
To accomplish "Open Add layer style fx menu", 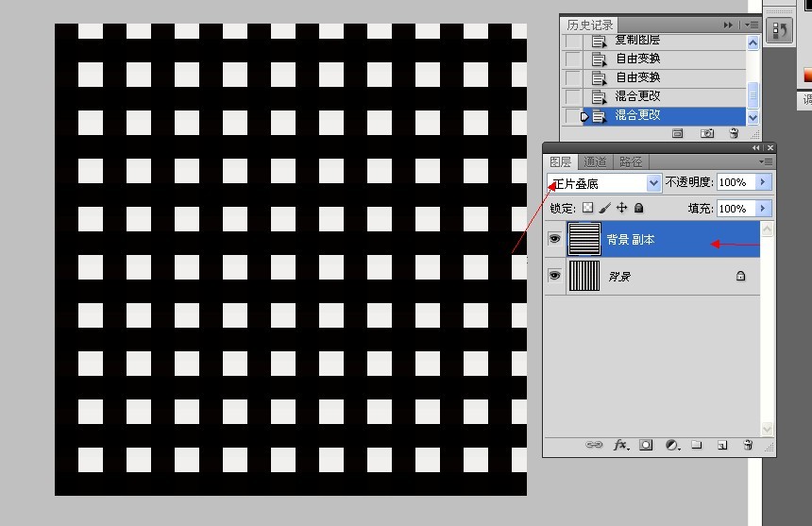I will (x=621, y=445).
